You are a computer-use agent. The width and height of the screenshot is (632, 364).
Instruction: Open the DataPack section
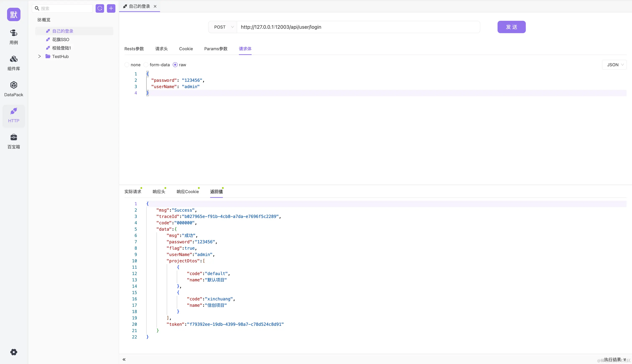point(14,89)
